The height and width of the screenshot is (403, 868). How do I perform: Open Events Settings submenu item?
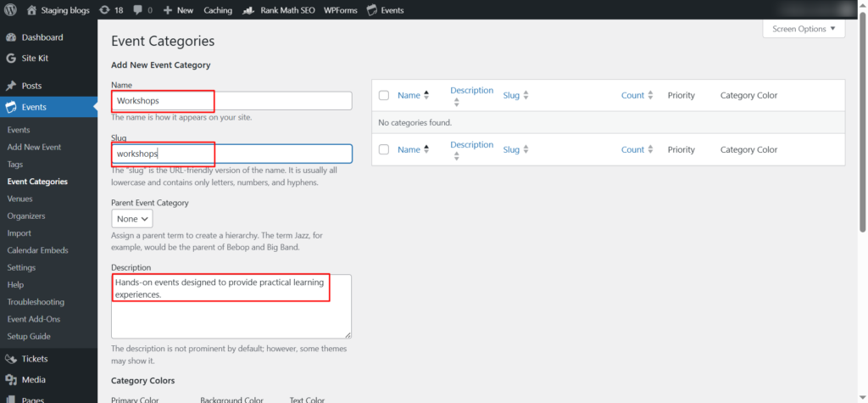pos(21,267)
